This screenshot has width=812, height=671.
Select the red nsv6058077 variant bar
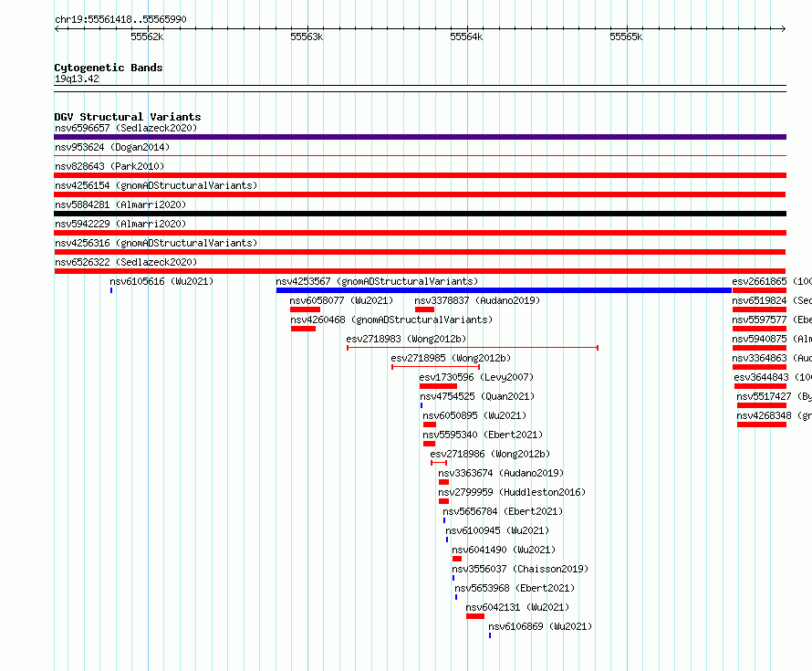(305, 309)
